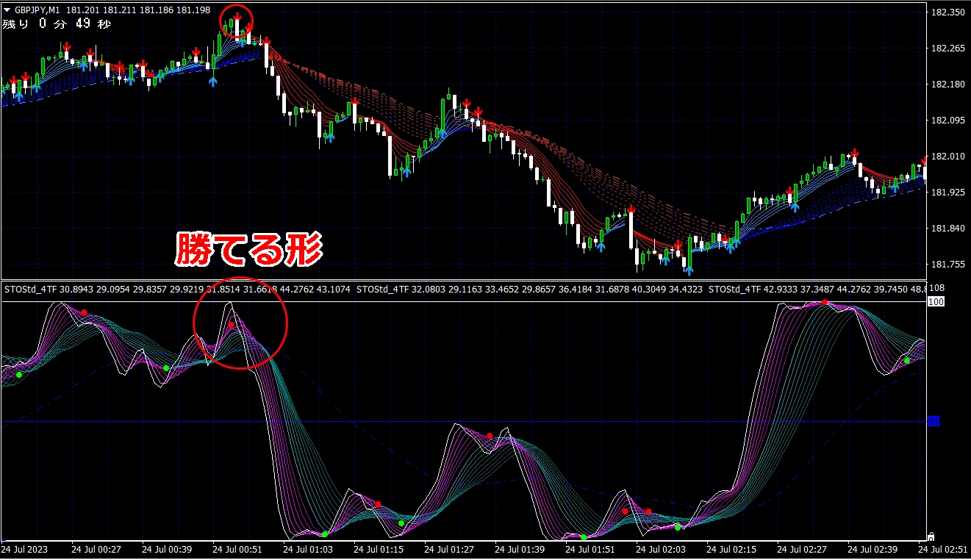Click the green dot at the oscillator's far left
This screenshot has width=971, height=560.
point(19,375)
